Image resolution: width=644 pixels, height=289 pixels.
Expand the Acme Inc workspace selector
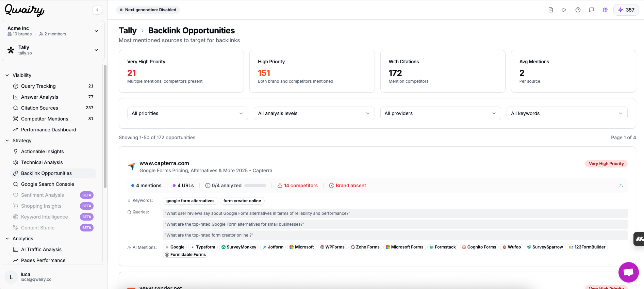click(x=53, y=31)
